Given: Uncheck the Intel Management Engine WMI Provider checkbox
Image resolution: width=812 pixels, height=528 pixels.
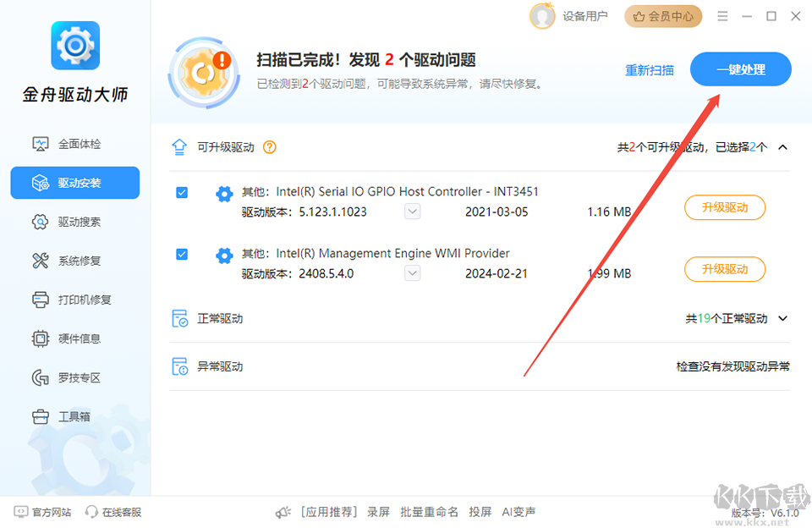Looking at the screenshot, I should pyautogui.click(x=182, y=255).
